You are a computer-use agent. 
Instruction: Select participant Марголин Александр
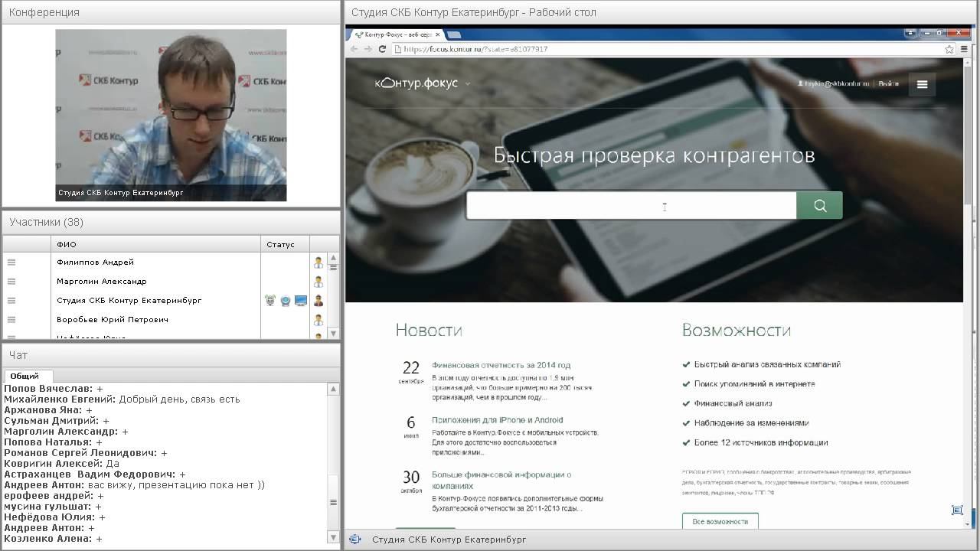coord(102,282)
